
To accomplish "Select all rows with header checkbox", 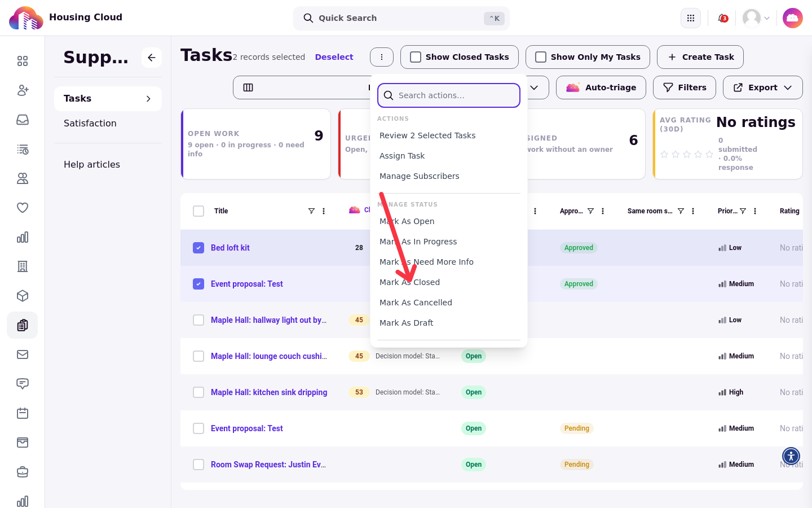I will [x=198, y=211].
